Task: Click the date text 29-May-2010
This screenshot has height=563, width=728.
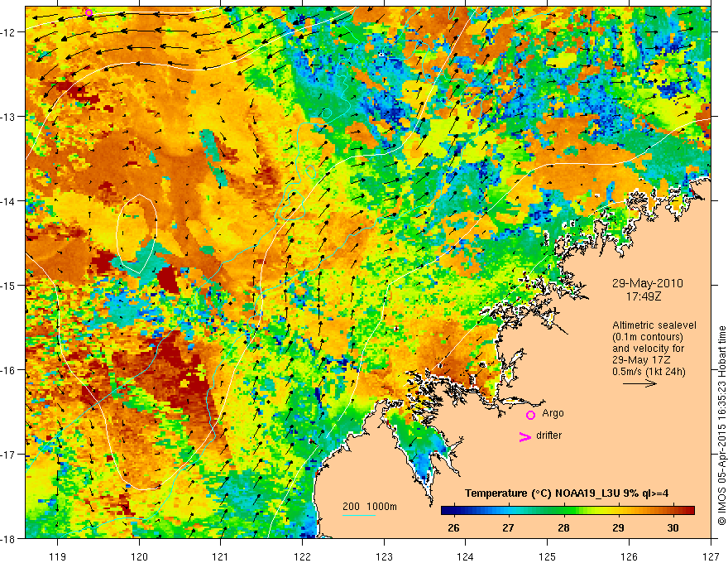Action: point(647,283)
